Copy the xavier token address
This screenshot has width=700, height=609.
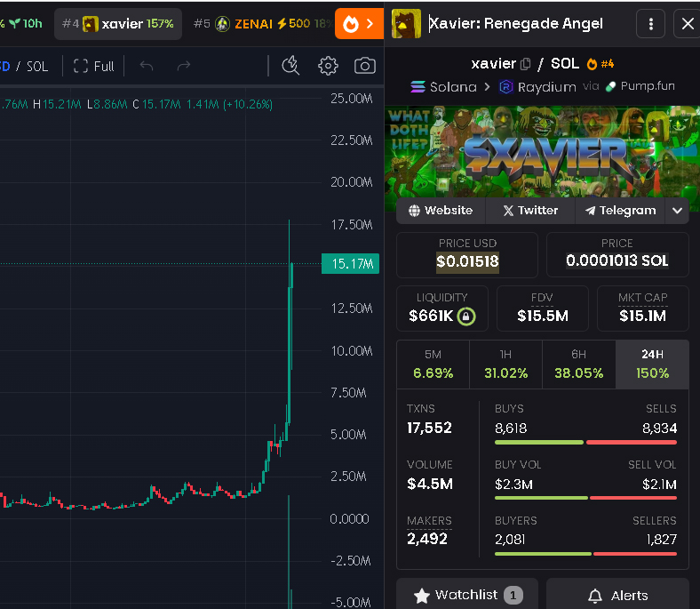click(526, 64)
